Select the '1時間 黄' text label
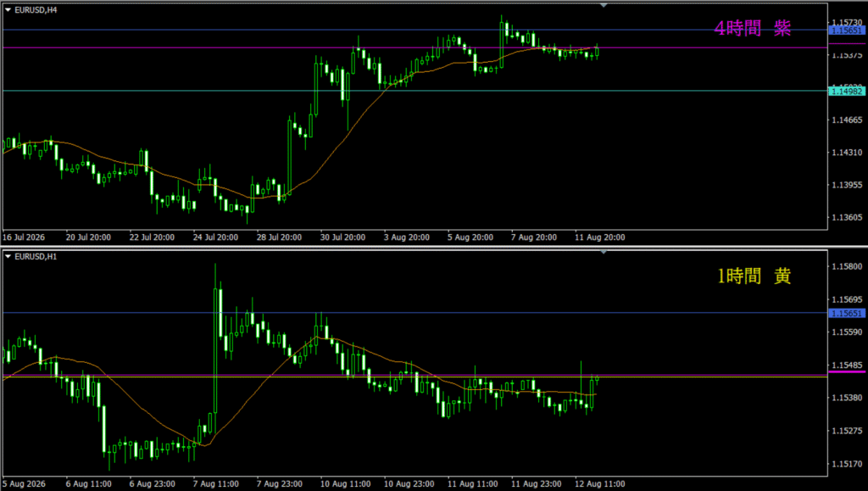 [x=754, y=276]
